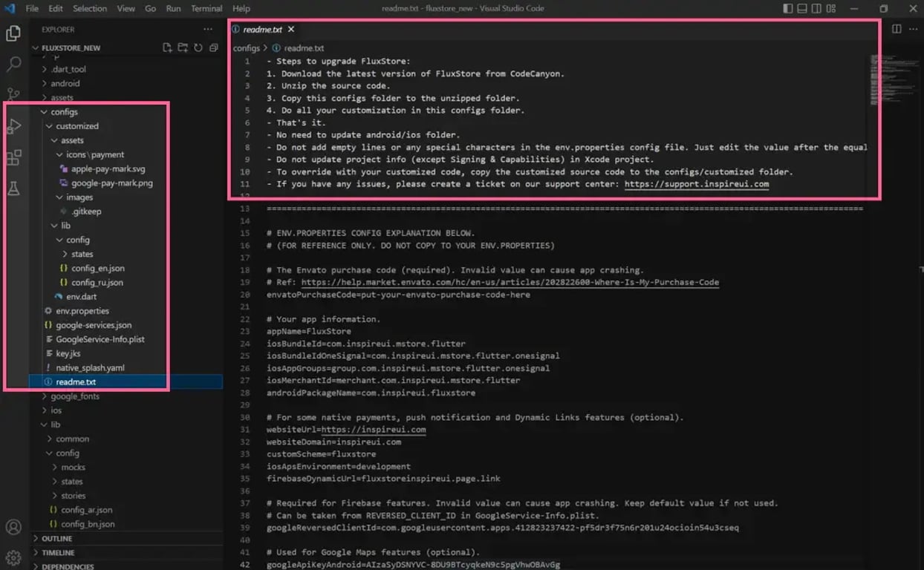Open the File menu

[32, 9]
